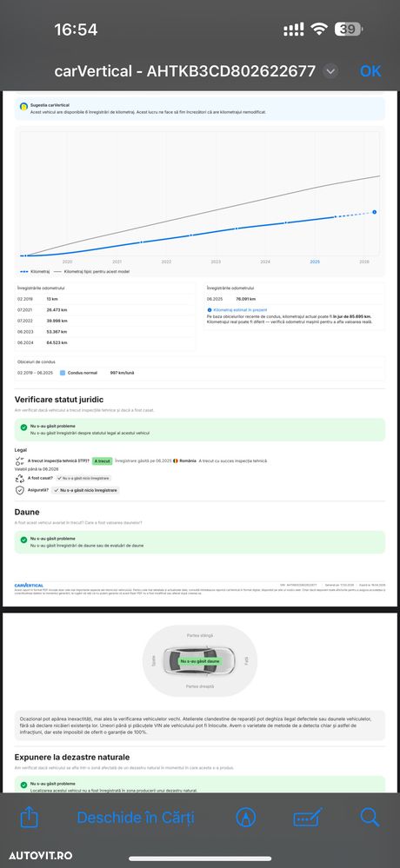This screenshot has height=868, width=400.
Task: Tap the carVertical suggestion icon
Action: (x=23, y=106)
